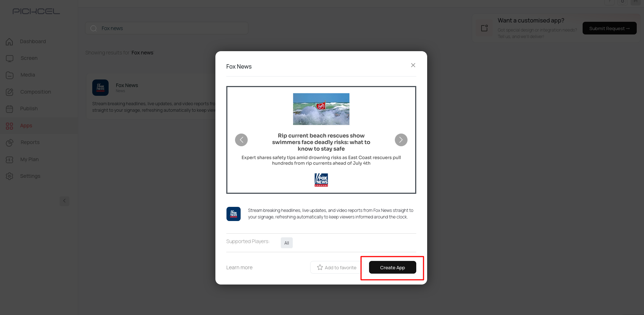Focus the Fox news search field
The width and height of the screenshot is (644, 315).
tap(167, 28)
